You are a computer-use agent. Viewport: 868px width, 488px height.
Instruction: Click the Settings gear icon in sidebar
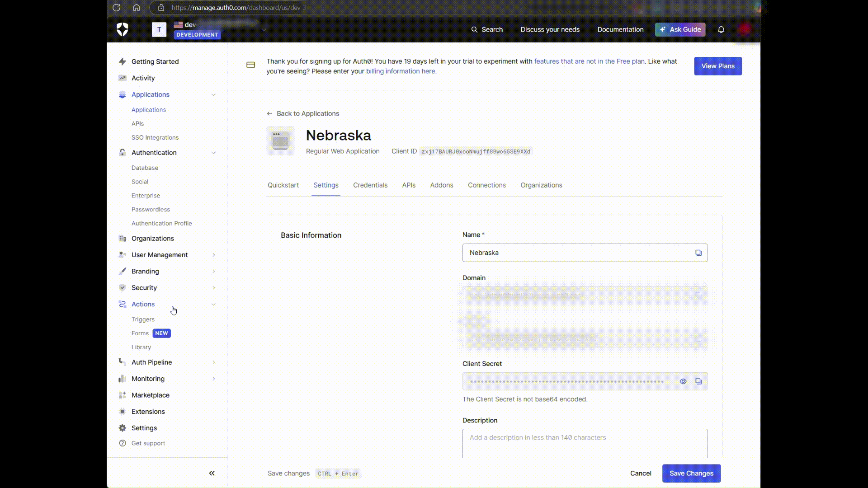click(122, 428)
